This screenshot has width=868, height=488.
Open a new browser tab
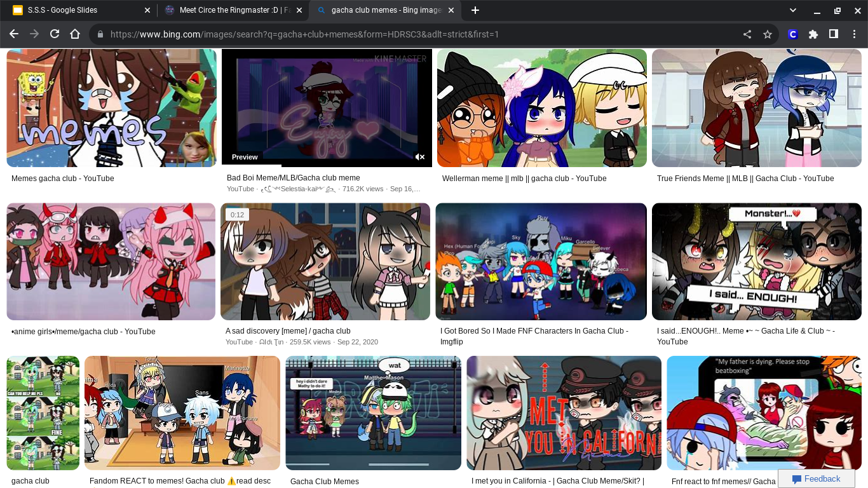coord(475,10)
